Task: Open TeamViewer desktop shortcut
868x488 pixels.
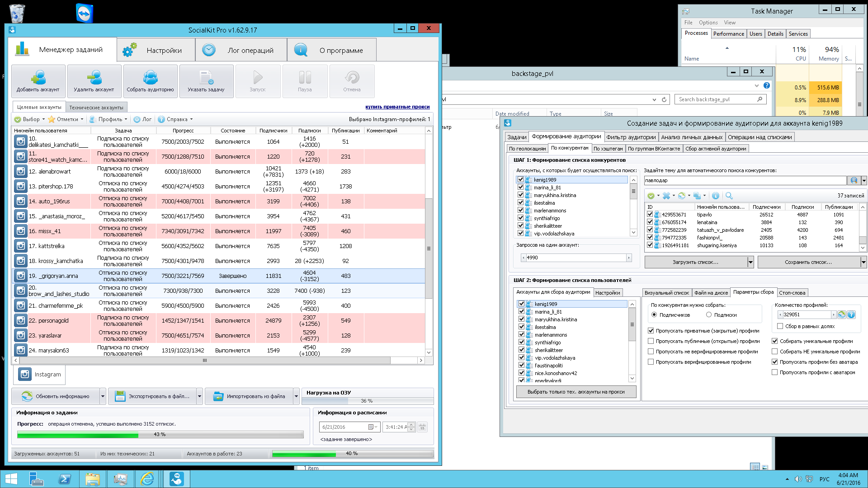Action: (85, 13)
